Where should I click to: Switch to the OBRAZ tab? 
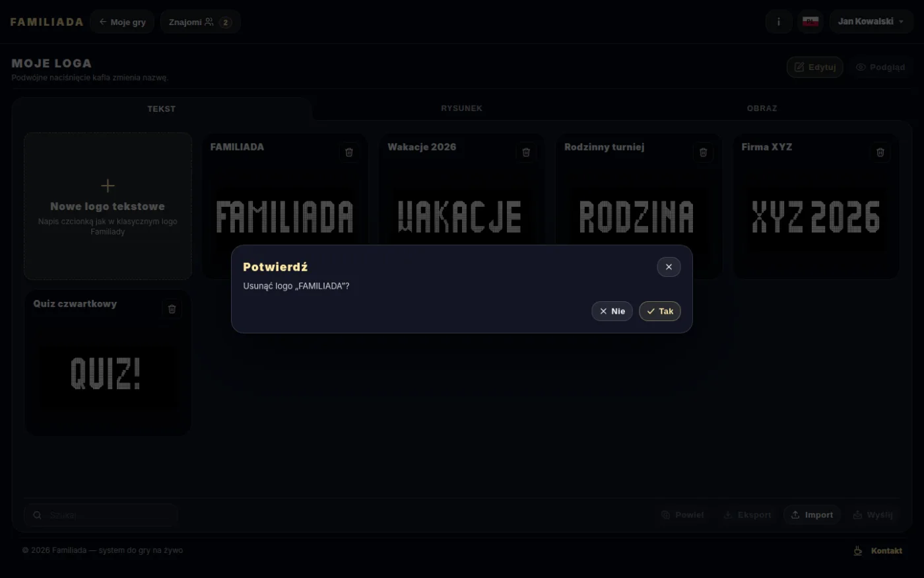pyautogui.click(x=762, y=108)
